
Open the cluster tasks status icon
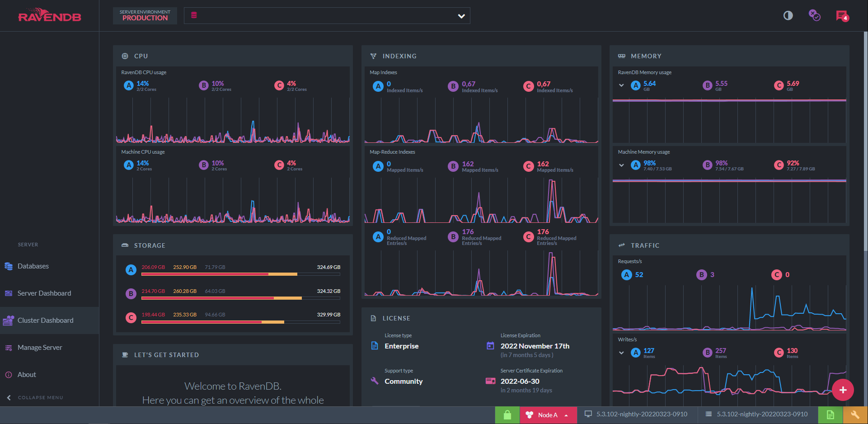click(814, 16)
